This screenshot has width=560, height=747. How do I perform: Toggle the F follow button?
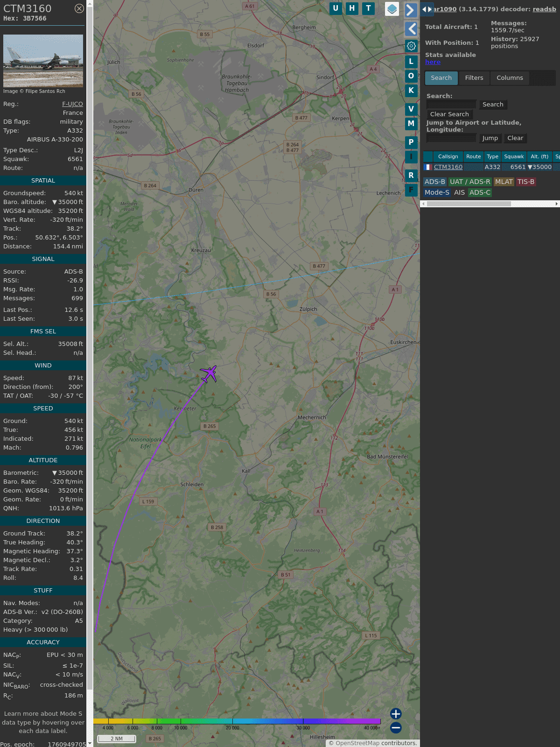411,190
